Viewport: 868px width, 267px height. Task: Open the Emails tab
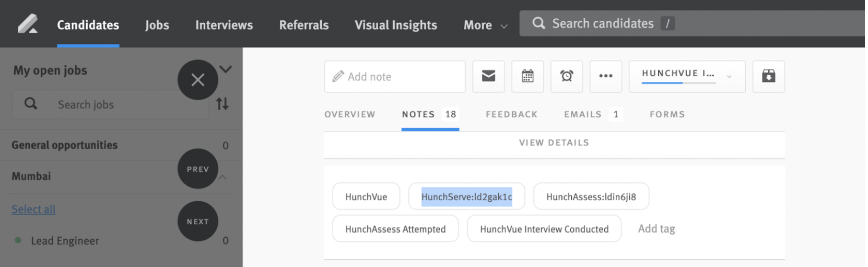(x=582, y=114)
